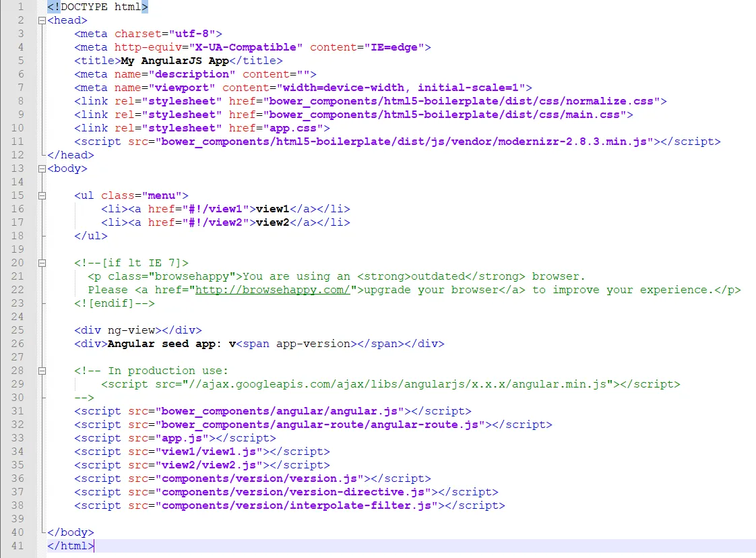Collapse the IE 7 conditional comment fold
This screenshot has height=558, width=756.
[x=42, y=263]
